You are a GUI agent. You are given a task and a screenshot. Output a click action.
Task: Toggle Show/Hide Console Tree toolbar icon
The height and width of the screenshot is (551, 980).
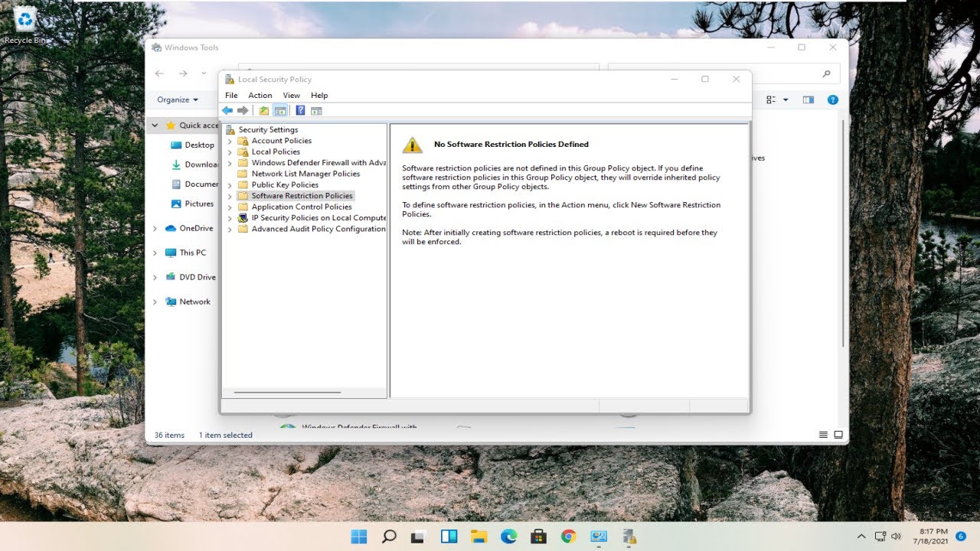pyautogui.click(x=280, y=110)
